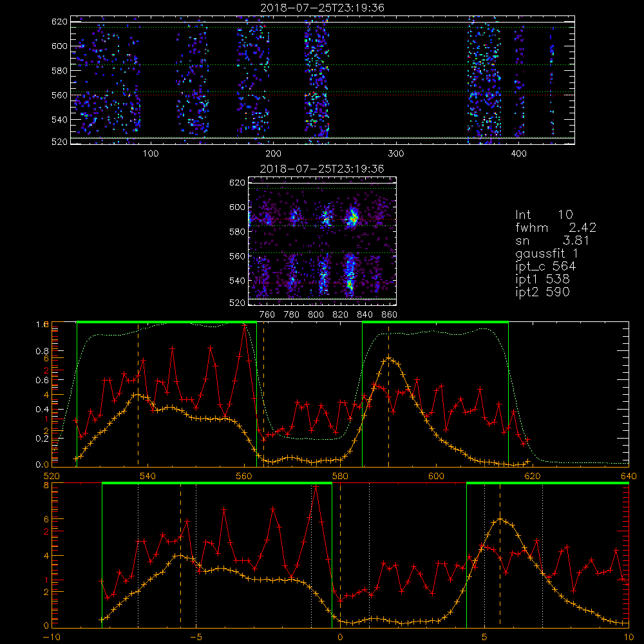Click white y-axis label 0.8 on profile plot

[43, 351]
